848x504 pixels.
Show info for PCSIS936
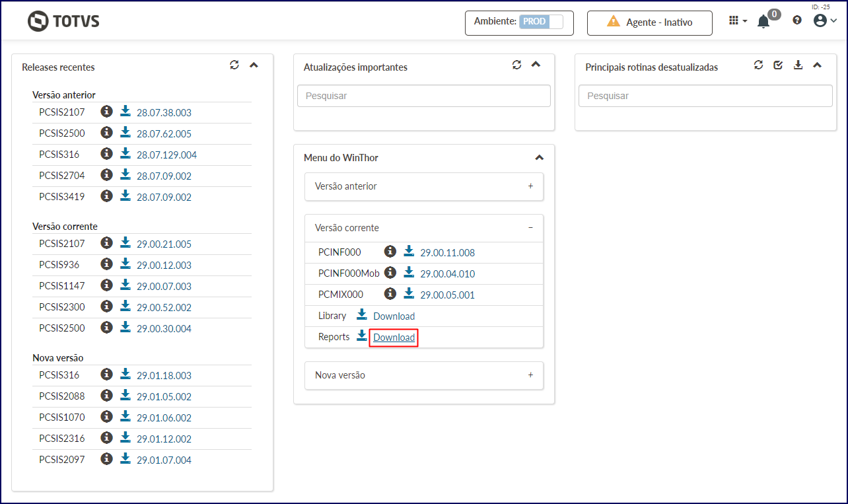pyautogui.click(x=106, y=264)
